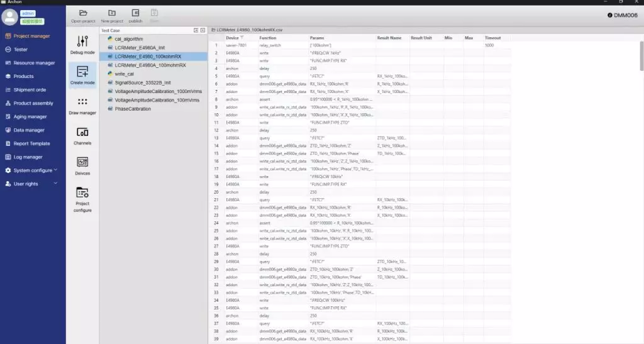
Task: Open the Report Template section
Action: click(x=31, y=143)
